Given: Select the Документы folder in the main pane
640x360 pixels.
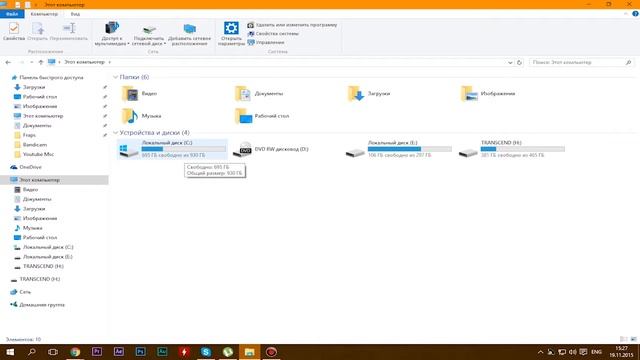Looking at the screenshot, I should [x=259, y=93].
